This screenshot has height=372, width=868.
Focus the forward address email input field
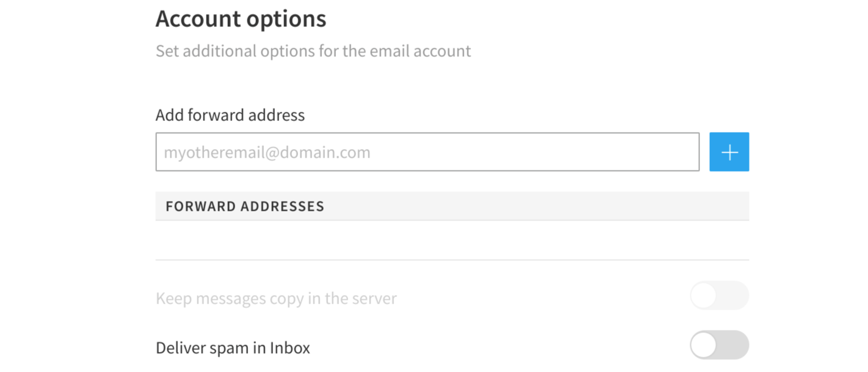(427, 152)
